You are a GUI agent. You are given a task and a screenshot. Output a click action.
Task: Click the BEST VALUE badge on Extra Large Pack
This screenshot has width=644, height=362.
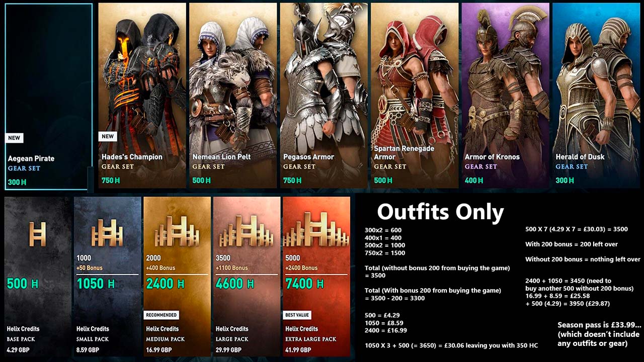coord(297,315)
